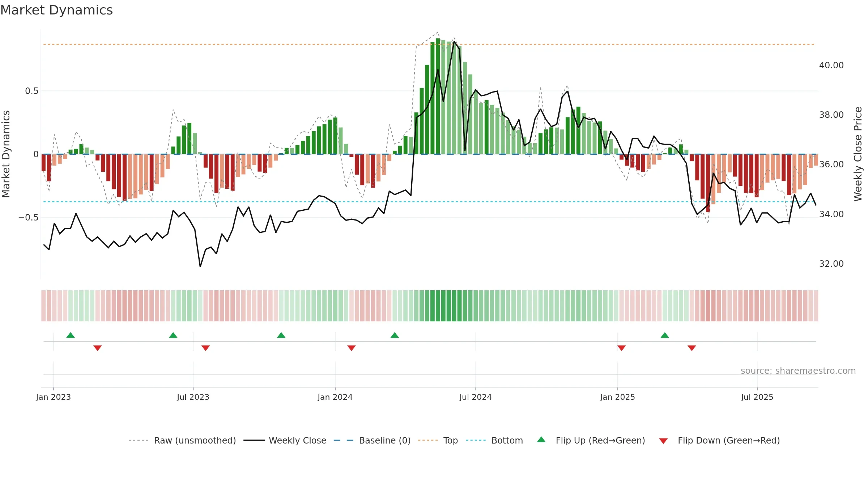Toggle the Raw (unsmoothed) legend entry

[x=182, y=440]
